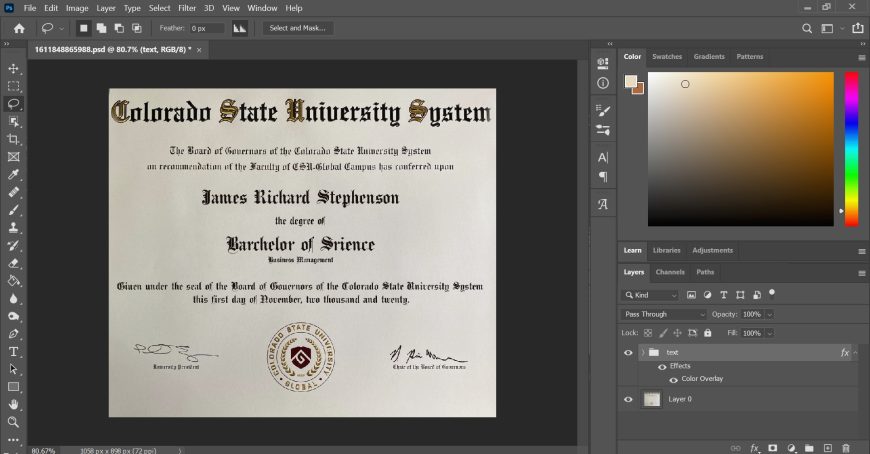
Task: Switch to the Swatches tab
Action: [667, 57]
